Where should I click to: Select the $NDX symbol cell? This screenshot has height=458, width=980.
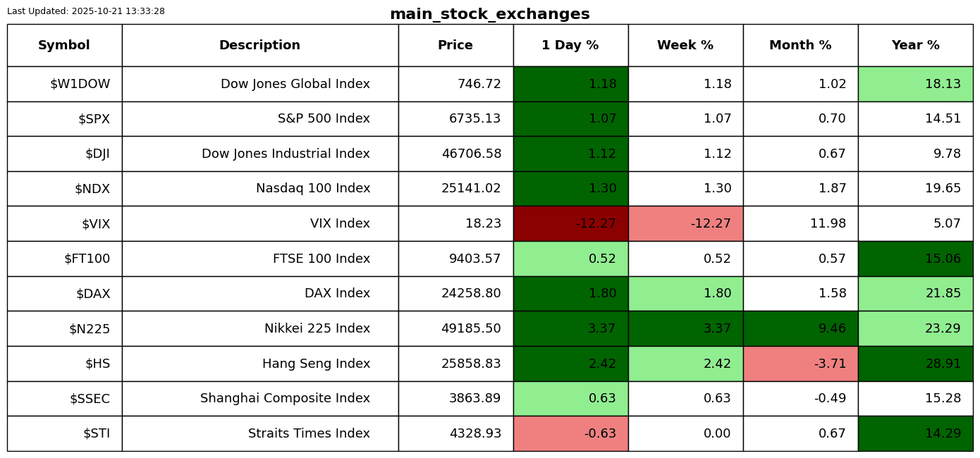pos(92,189)
